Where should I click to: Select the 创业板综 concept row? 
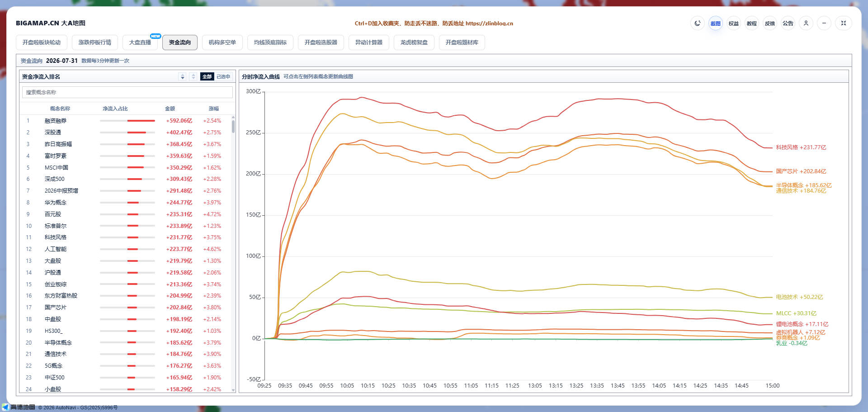[x=125, y=284]
